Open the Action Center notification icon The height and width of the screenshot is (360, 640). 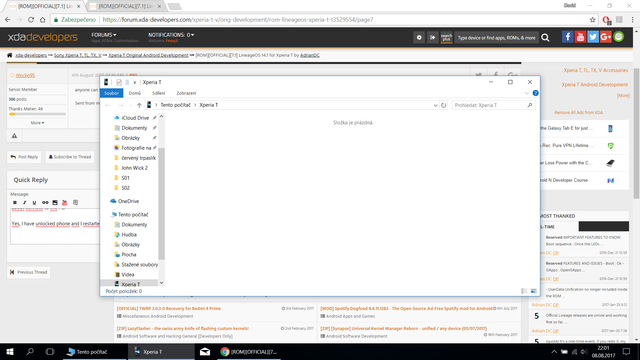click(627, 351)
